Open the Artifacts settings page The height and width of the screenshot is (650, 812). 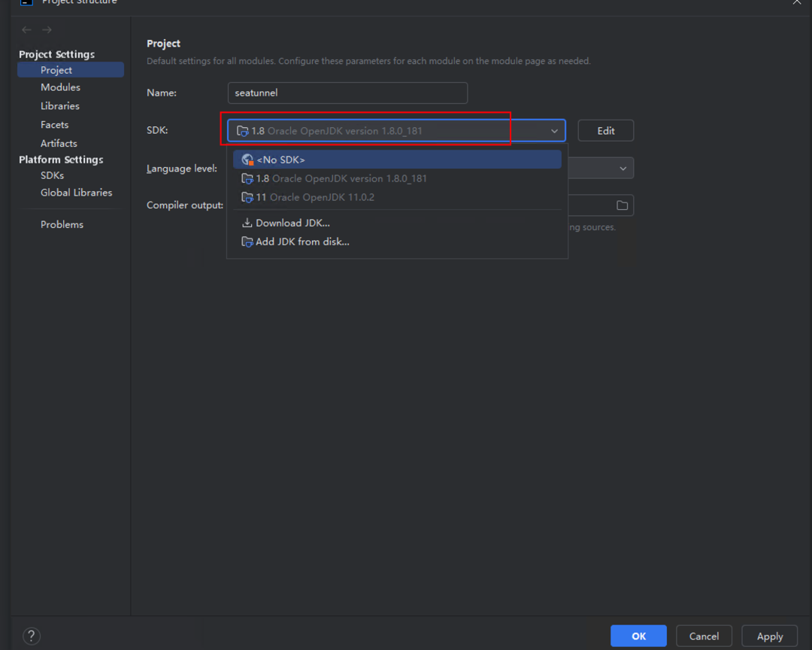tap(59, 143)
